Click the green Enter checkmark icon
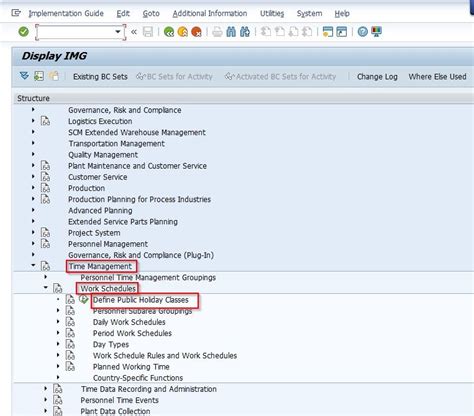The height and width of the screenshot is (416, 474). (23, 32)
